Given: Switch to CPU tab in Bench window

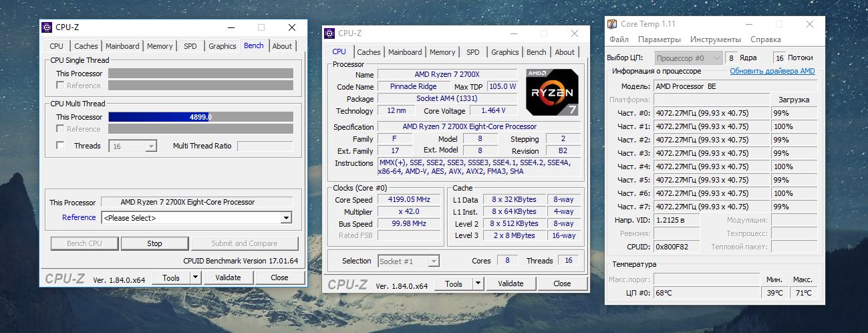Looking at the screenshot, I should pos(57,46).
